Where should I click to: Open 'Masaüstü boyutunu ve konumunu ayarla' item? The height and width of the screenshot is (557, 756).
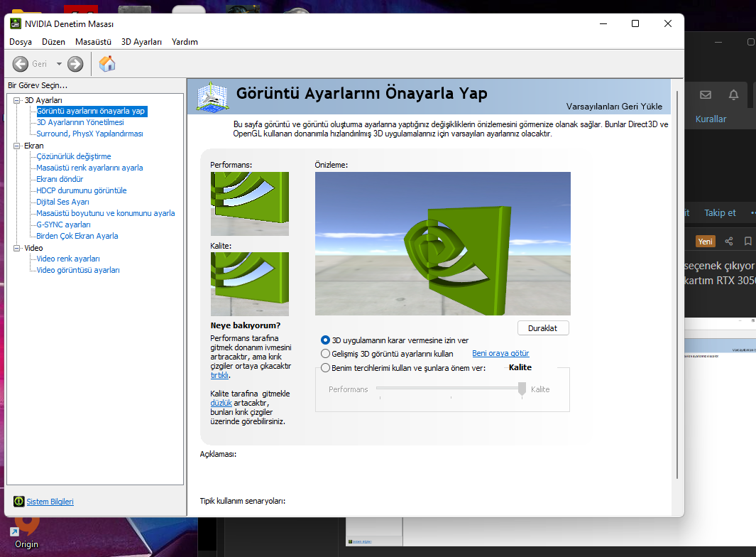pos(106,213)
